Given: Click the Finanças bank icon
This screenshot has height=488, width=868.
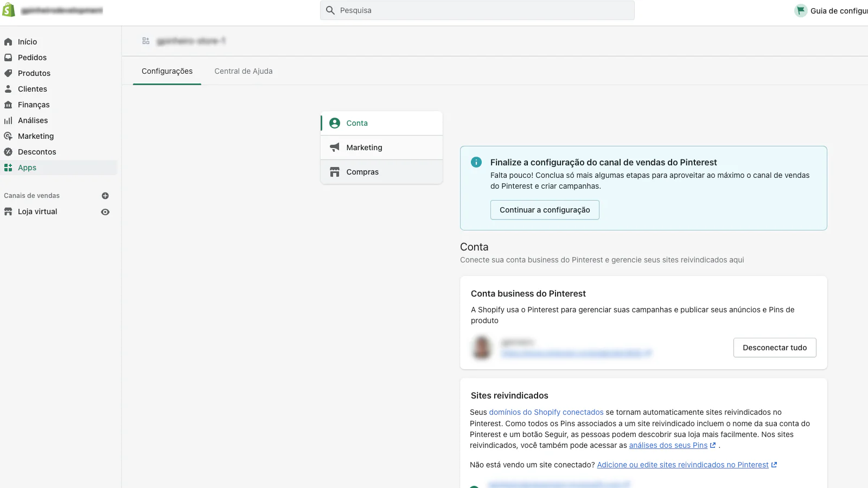Looking at the screenshot, I should 8,105.
